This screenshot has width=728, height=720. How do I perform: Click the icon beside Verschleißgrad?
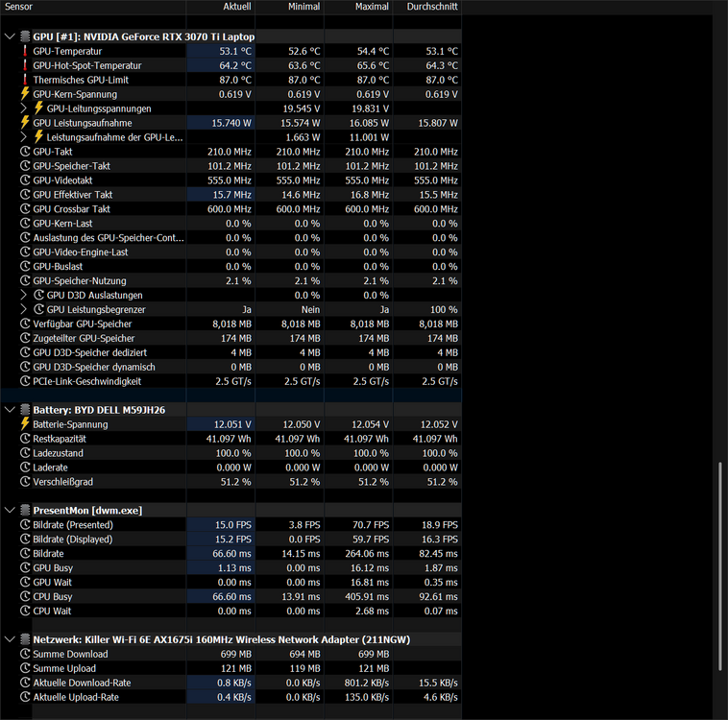(26, 482)
